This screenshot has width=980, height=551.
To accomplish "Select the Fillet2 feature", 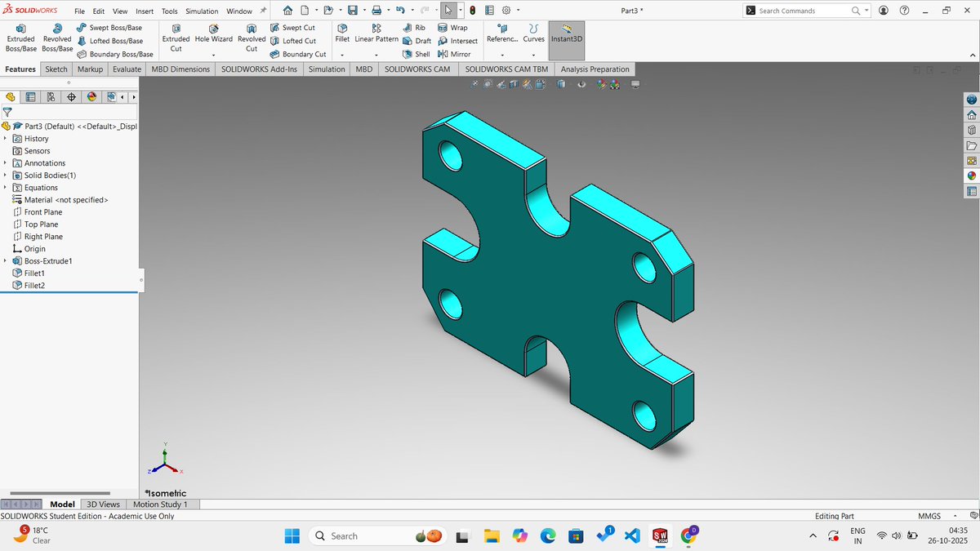I will click(x=29, y=286).
